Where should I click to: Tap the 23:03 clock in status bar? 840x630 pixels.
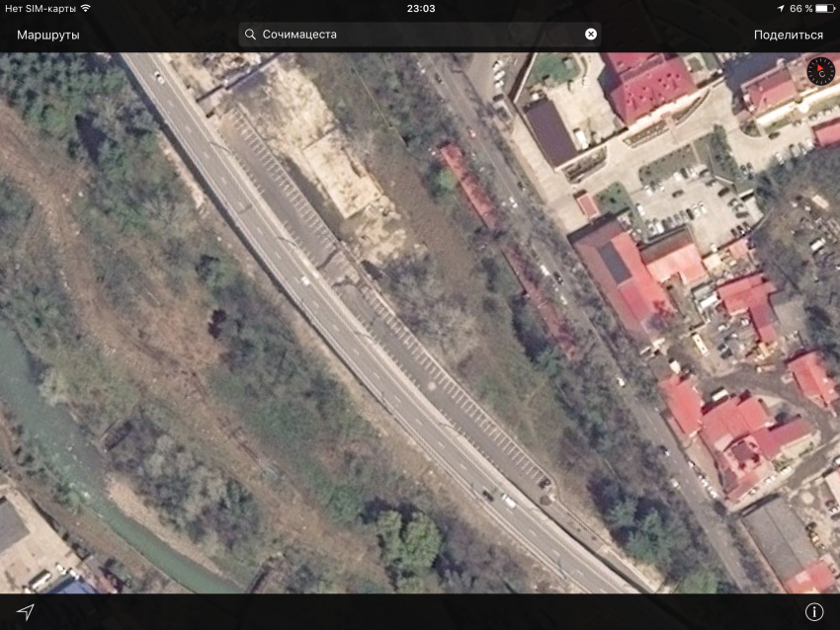click(420, 8)
